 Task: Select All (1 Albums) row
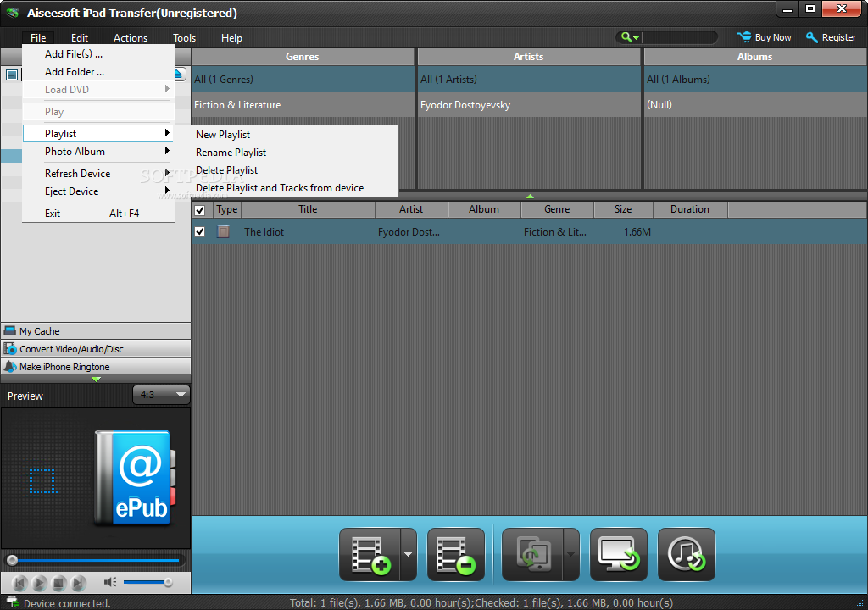755,79
